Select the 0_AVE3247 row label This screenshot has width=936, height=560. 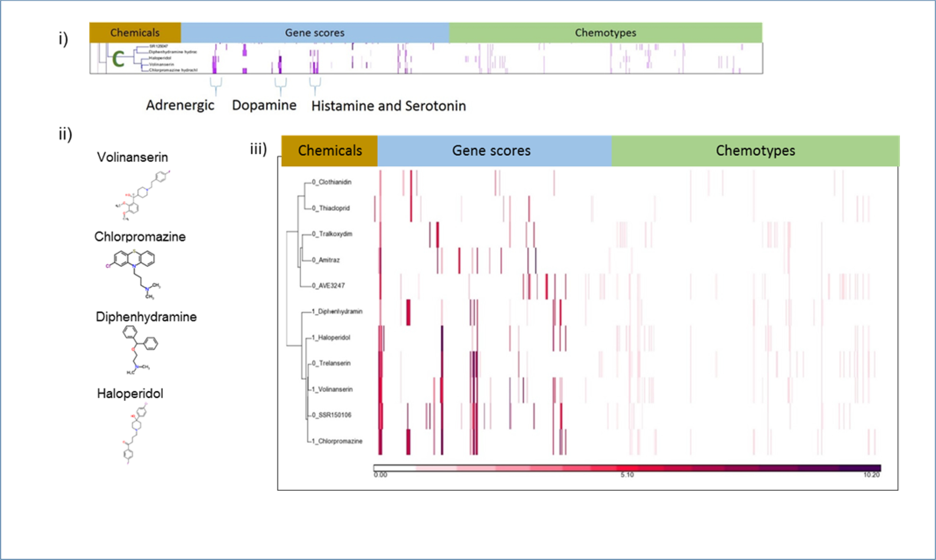click(x=328, y=286)
